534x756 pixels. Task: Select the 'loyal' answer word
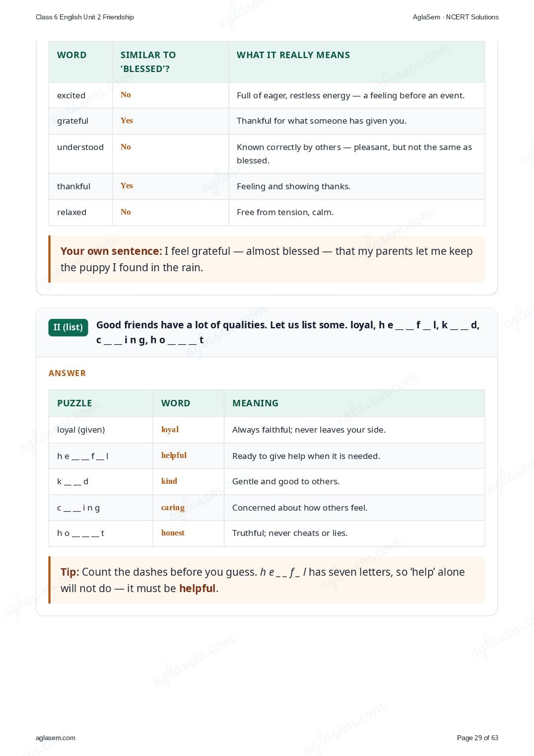click(170, 430)
